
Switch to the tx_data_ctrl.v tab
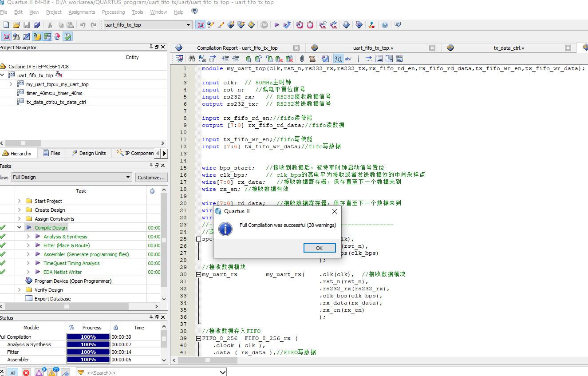tap(509, 48)
